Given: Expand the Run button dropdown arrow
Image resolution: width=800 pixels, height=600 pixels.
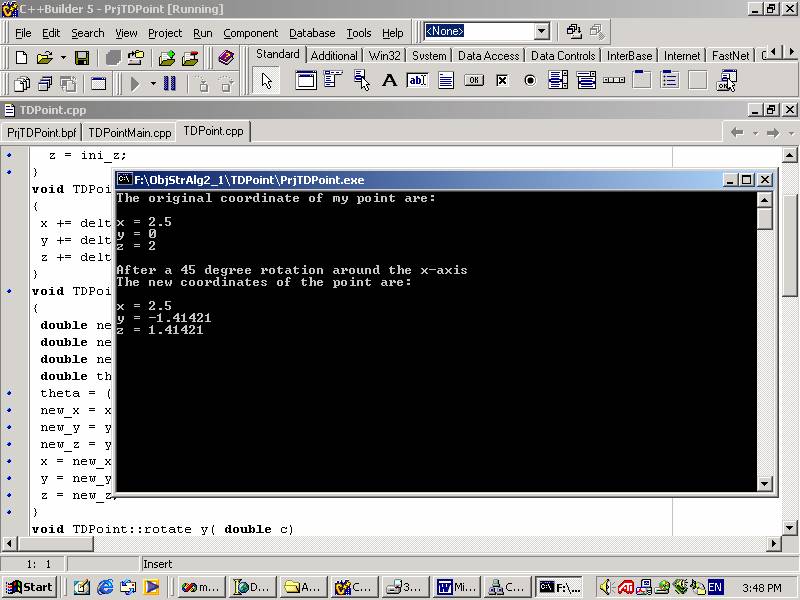Looking at the screenshot, I should (x=153, y=84).
